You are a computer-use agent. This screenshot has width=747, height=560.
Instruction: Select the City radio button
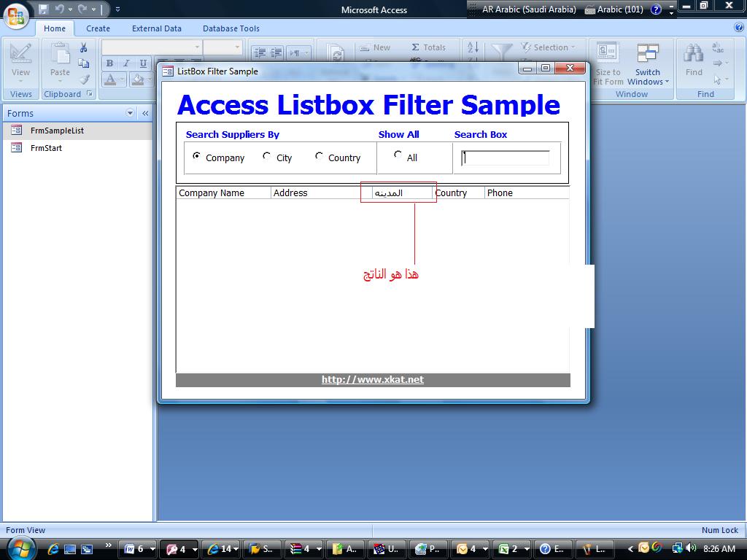pos(266,156)
